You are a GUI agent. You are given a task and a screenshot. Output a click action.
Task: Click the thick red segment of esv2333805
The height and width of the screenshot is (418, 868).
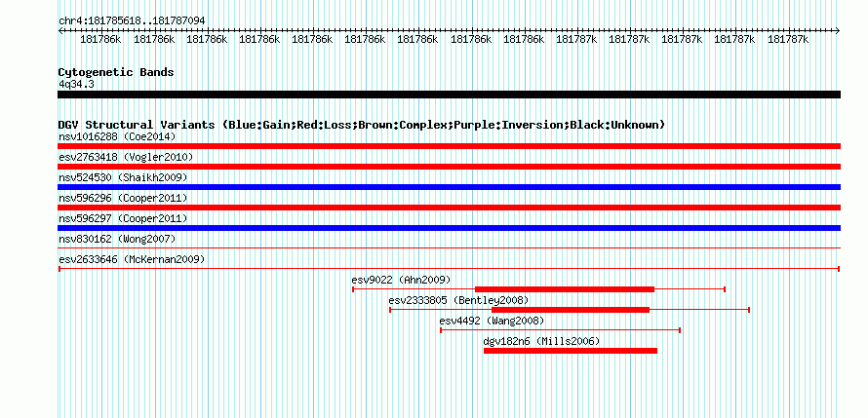click(x=571, y=310)
